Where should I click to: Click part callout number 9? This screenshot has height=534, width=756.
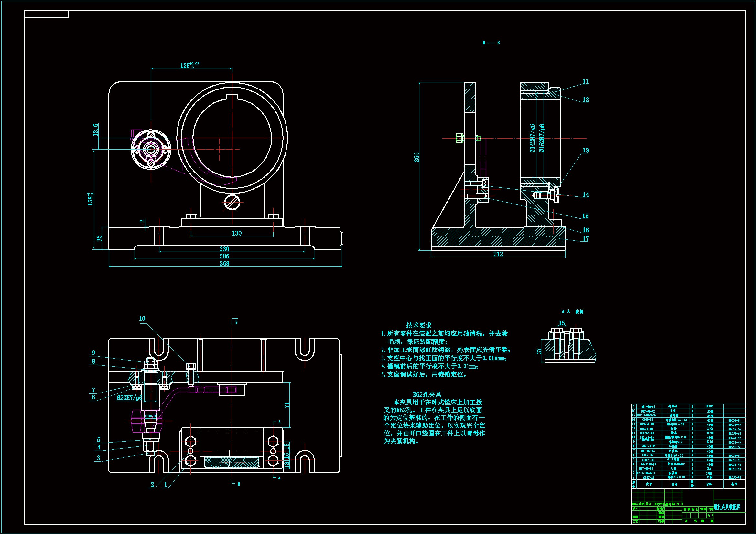pyautogui.click(x=93, y=352)
